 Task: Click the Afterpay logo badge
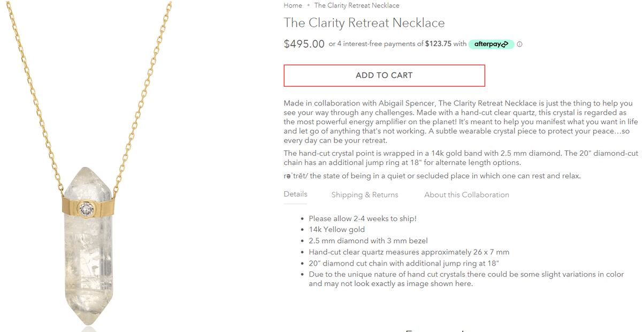[491, 44]
